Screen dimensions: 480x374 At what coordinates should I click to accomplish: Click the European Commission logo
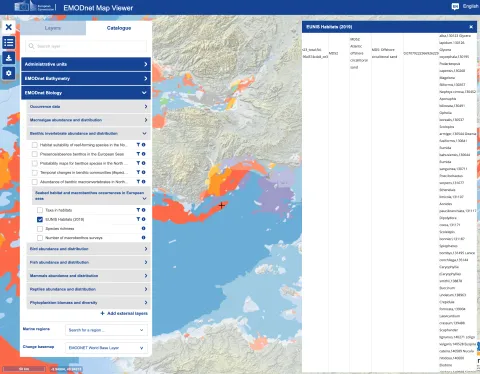point(35,7)
